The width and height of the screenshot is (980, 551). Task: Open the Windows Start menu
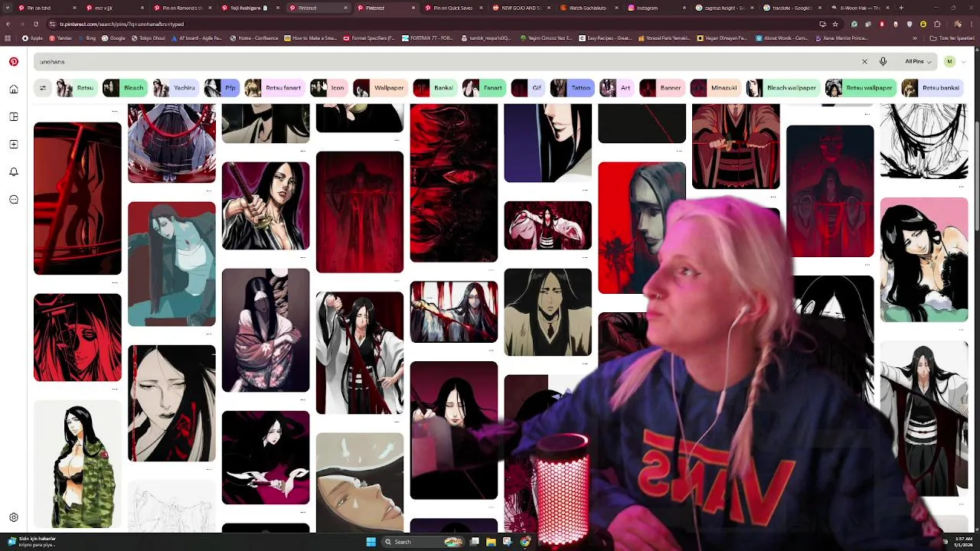(371, 542)
